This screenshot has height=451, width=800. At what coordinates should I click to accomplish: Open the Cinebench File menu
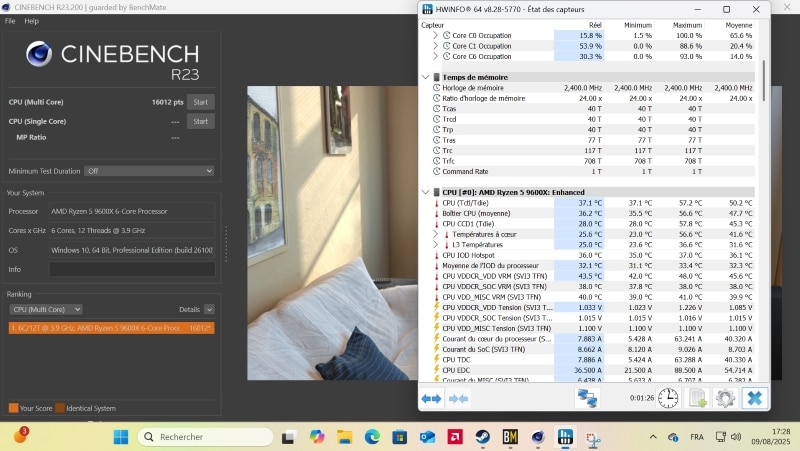pos(10,21)
